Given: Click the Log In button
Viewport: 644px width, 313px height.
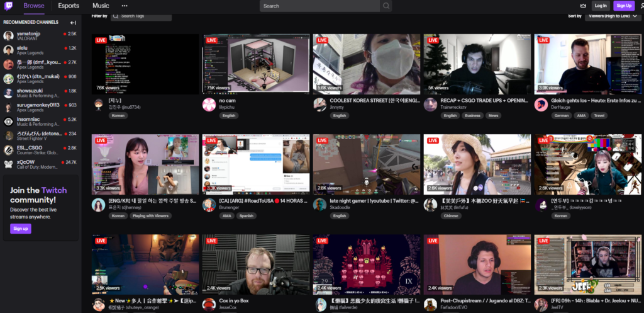Looking at the screenshot, I should pos(601,6).
